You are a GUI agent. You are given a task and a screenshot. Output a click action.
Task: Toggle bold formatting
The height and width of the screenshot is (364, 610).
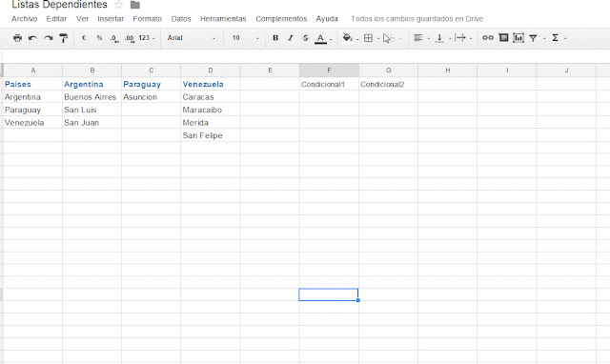tap(275, 38)
